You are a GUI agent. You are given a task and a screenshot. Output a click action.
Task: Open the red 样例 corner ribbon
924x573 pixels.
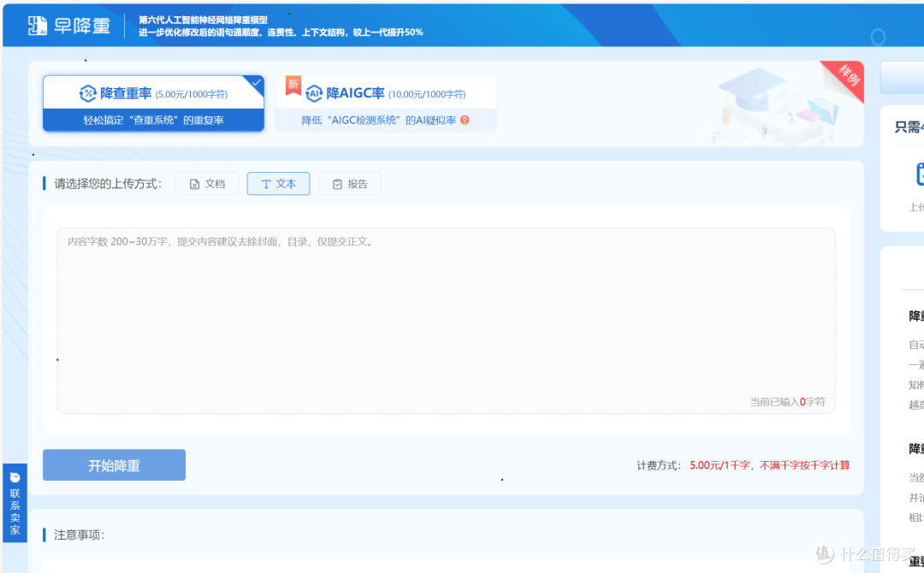(x=847, y=78)
